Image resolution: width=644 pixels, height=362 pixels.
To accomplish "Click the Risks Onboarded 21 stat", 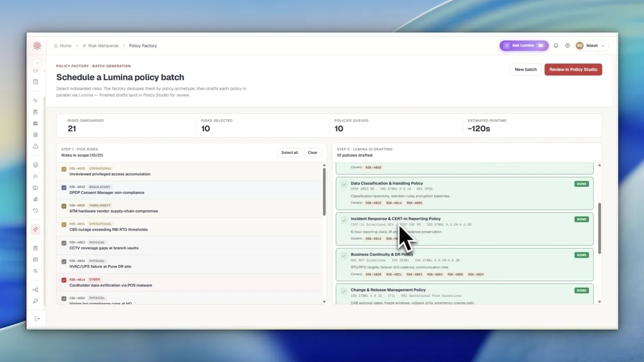I will pyautogui.click(x=72, y=129).
